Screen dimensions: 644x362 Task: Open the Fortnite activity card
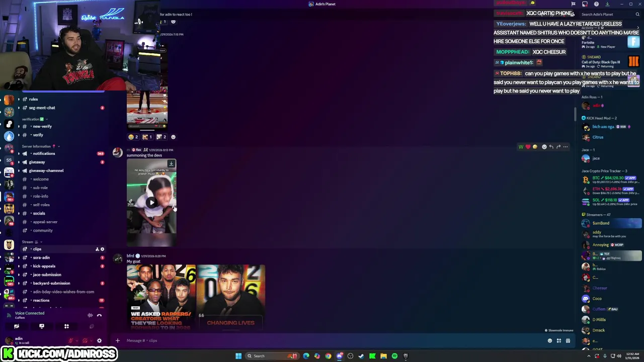coord(610,43)
